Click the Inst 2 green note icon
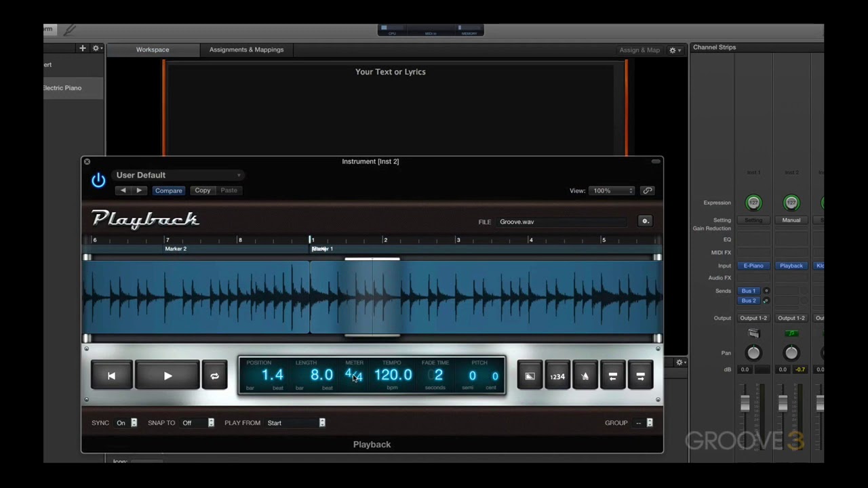Screen dimensions: 868x488 click(791, 333)
